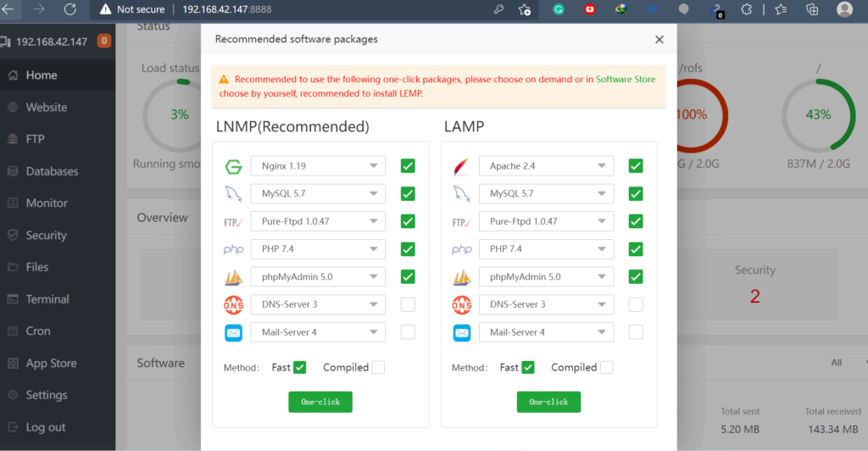The height and width of the screenshot is (451, 868).
Task: Click the password key icon in address bar
Action: pos(498,8)
